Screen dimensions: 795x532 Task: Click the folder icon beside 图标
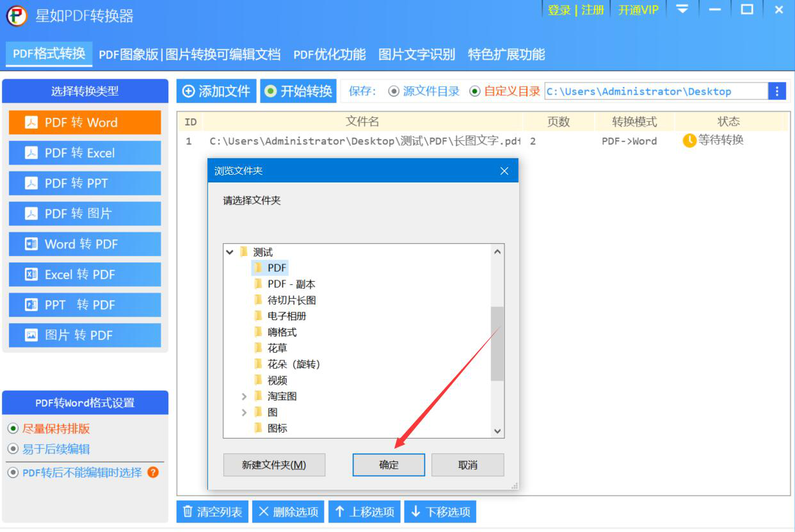pyautogui.click(x=258, y=428)
